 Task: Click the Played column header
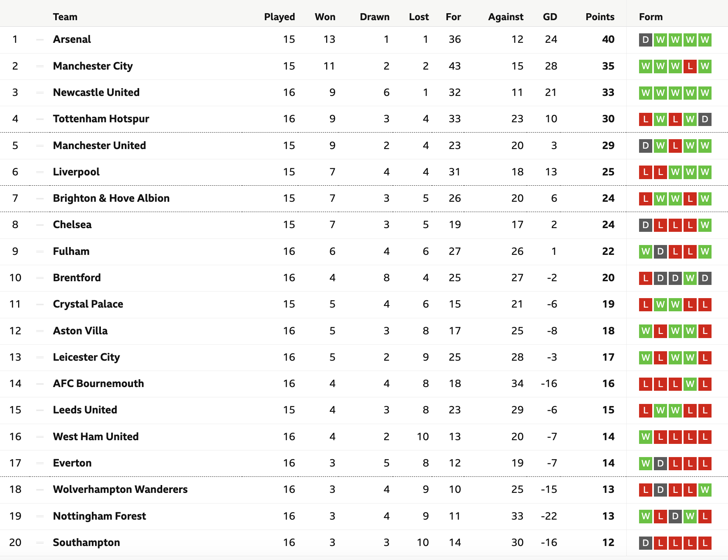280,17
